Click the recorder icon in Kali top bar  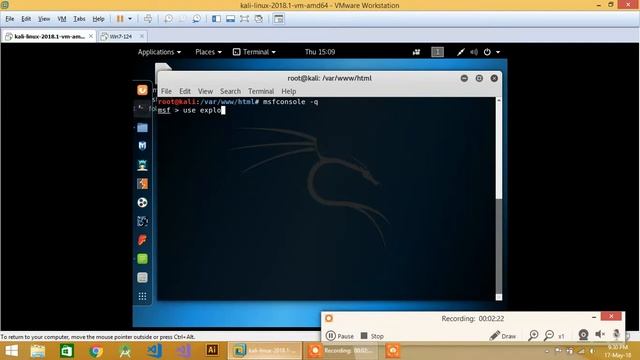pyautogui.click(x=416, y=52)
